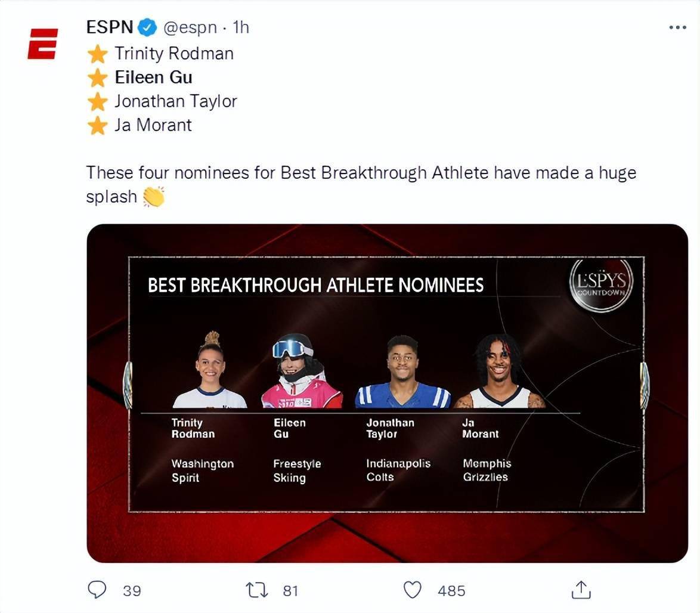Click the @espn handle
The height and width of the screenshot is (613, 700).
click(190, 27)
